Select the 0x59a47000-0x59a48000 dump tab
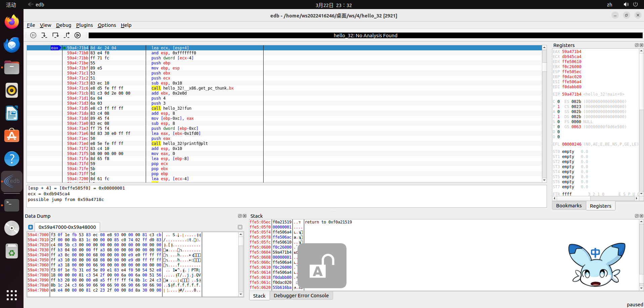 pos(67,227)
